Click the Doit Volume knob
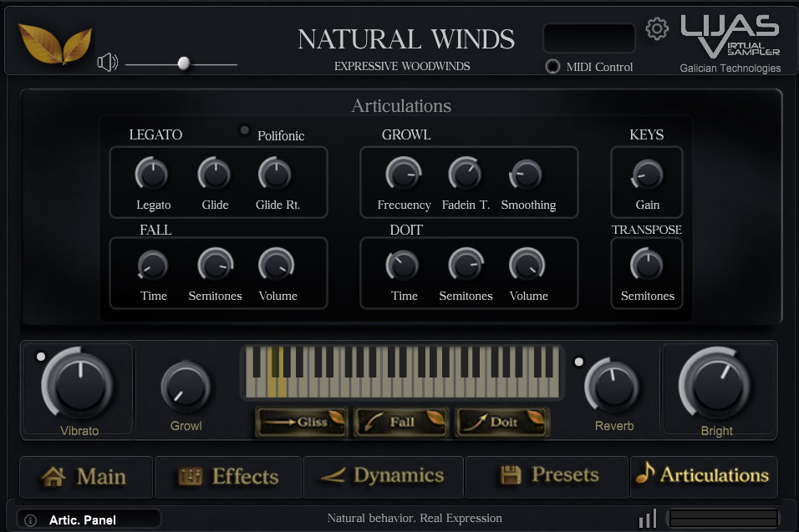The width and height of the screenshot is (799, 532). (527, 265)
